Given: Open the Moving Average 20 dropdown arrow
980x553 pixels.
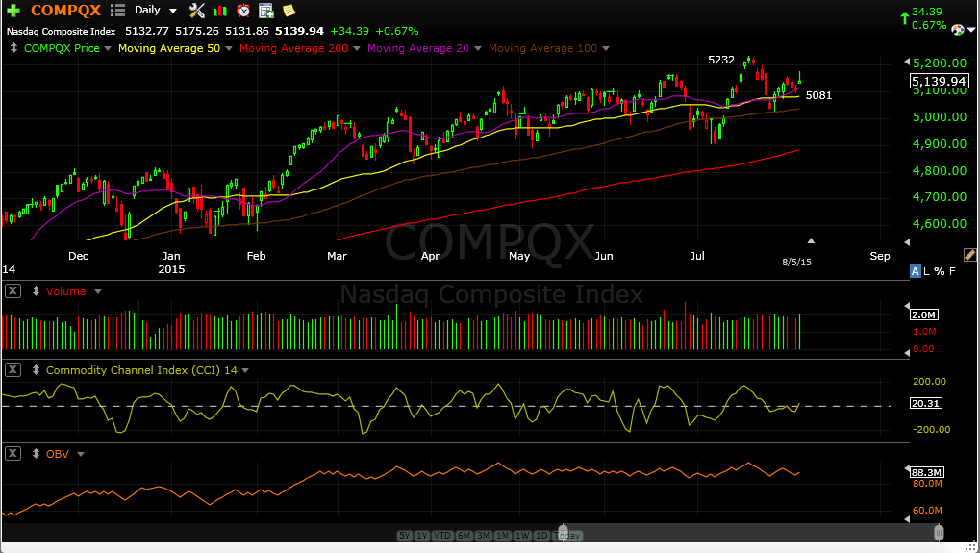Looking at the screenshot, I should pos(478,48).
